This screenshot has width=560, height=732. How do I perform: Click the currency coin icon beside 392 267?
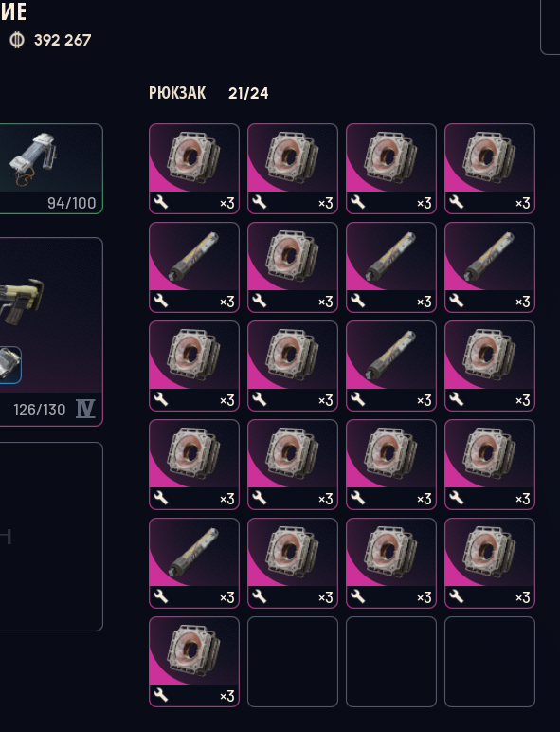coord(17,40)
